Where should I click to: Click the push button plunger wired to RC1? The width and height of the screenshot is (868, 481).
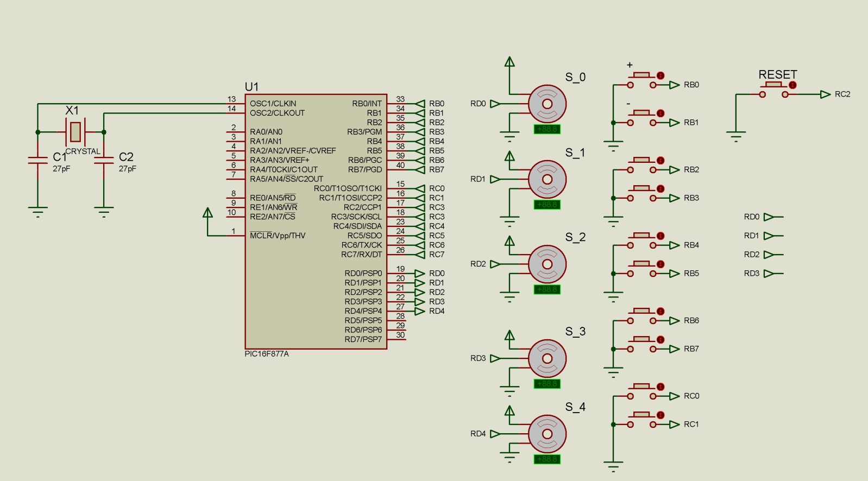pos(641,416)
